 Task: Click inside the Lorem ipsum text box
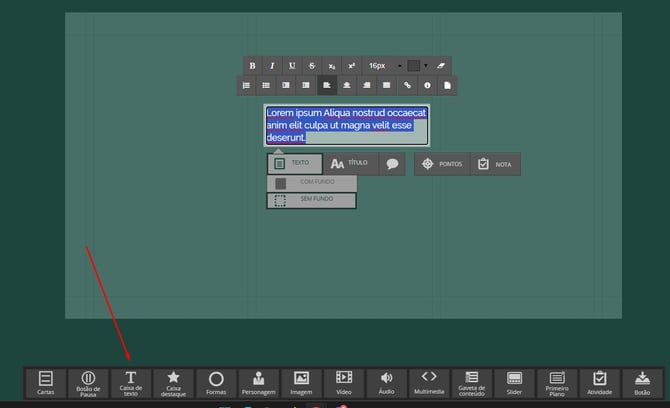(x=346, y=126)
